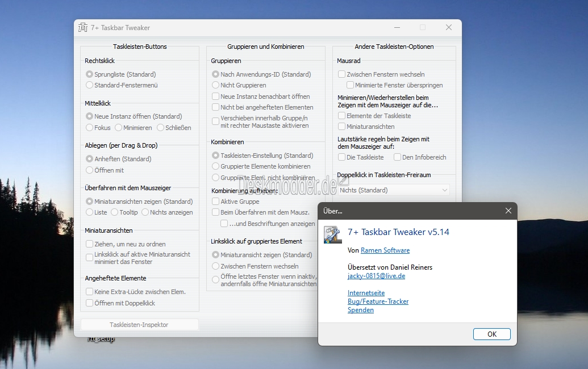Select Nach Anwendungs-ID (Standard)
This screenshot has height=369, width=588.
(215, 74)
